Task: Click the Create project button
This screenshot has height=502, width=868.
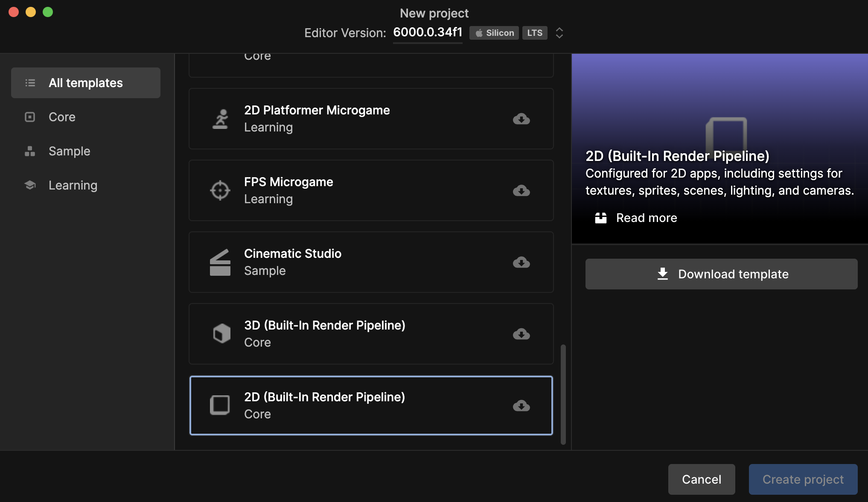Action: point(803,479)
